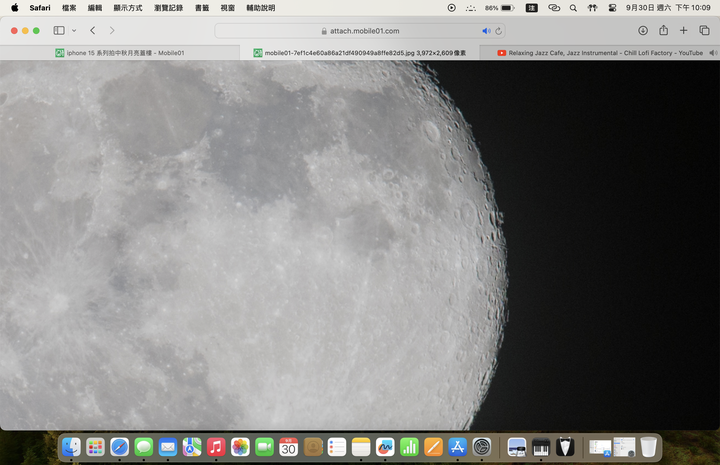Open the 瀏覽記錄 menu

[x=169, y=8]
